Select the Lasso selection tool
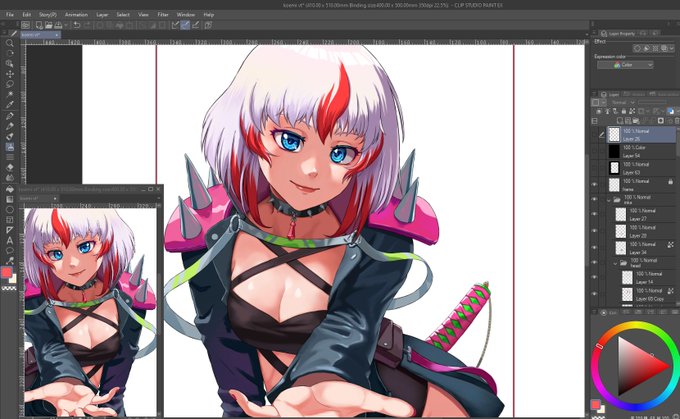 pyautogui.click(x=10, y=84)
